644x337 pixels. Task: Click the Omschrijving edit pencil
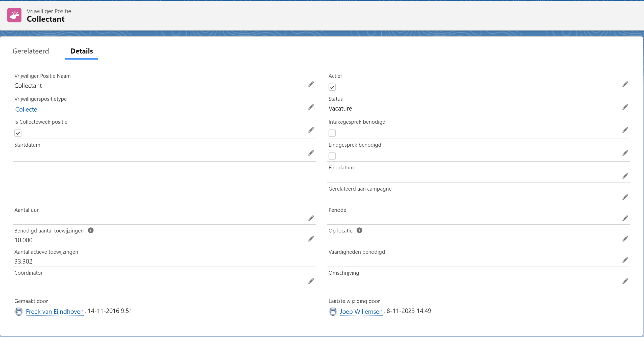(x=625, y=281)
